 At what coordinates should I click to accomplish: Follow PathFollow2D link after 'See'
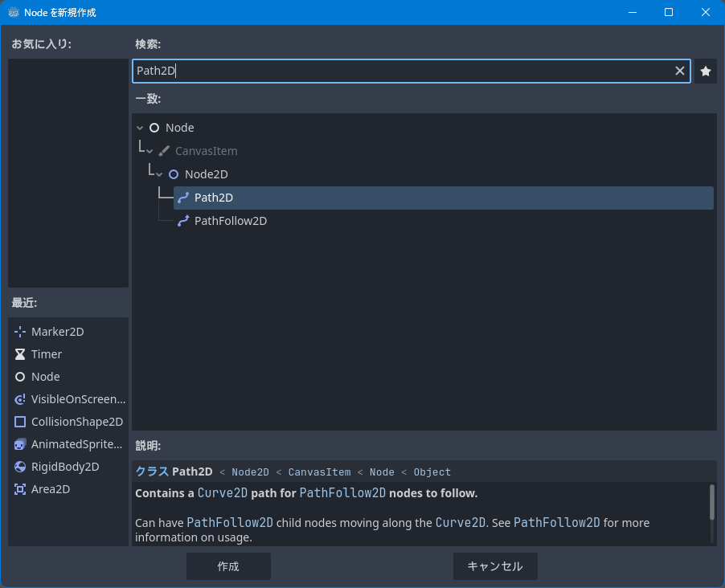point(557,523)
